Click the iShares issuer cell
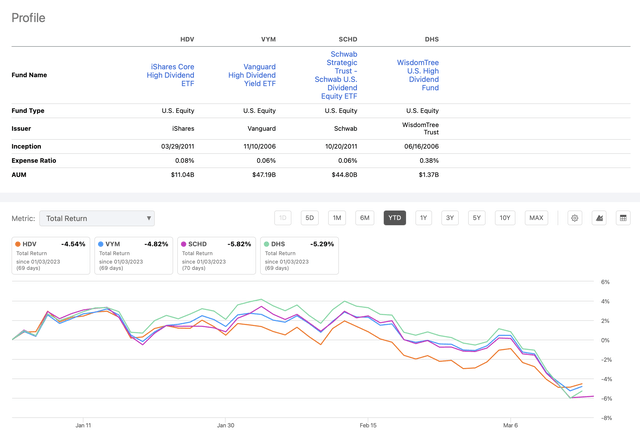 tap(183, 129)
